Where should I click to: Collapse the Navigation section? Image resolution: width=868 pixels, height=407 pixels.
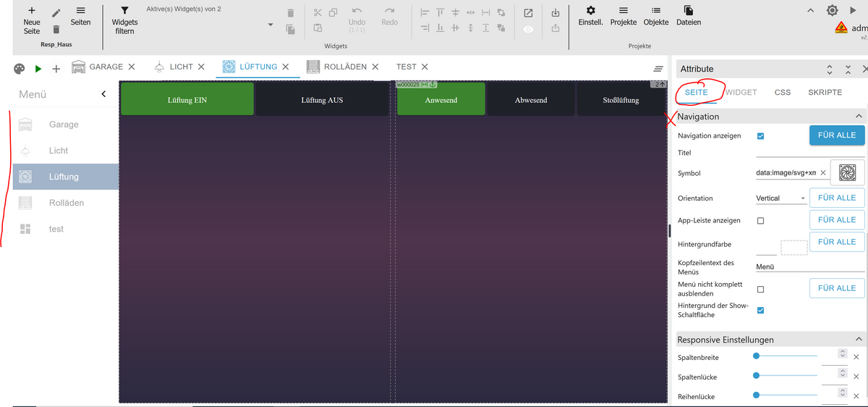coord(859,117)
